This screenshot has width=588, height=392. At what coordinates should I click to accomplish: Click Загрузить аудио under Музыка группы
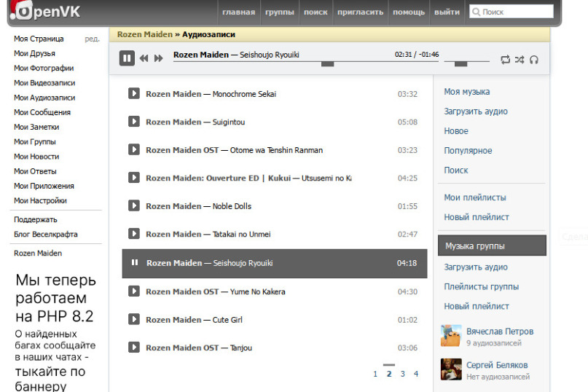click(x=476, y=267)
